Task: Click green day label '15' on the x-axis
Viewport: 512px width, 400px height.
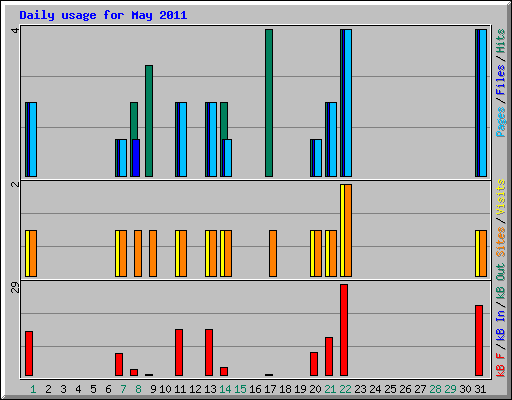Action: 240,389
